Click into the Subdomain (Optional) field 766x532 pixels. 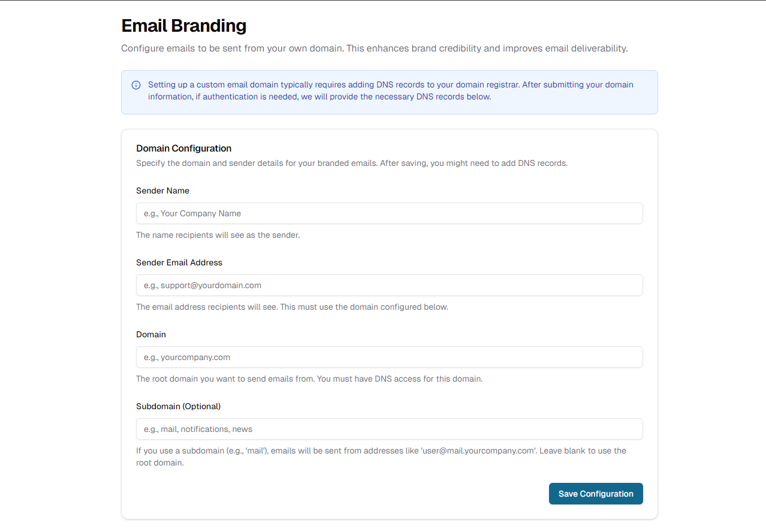click(x=389, y=429)
